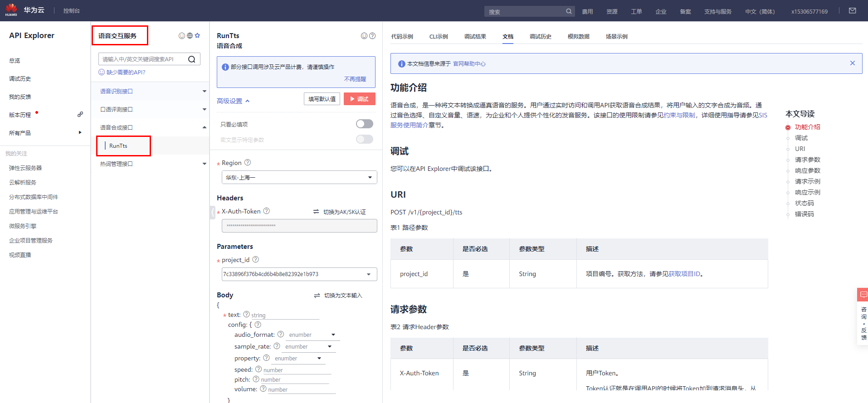Click the API keyword search input
The image size is (868, 403).
coord(143,59)
